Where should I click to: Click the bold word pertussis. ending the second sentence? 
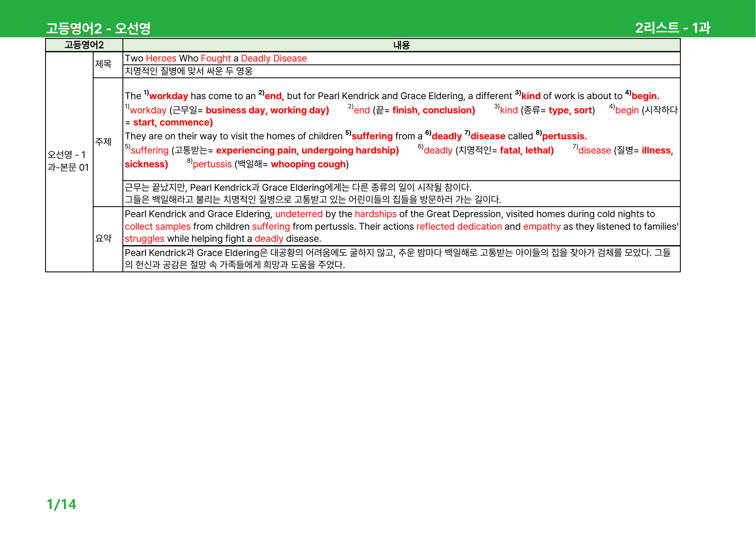point(565,136)
